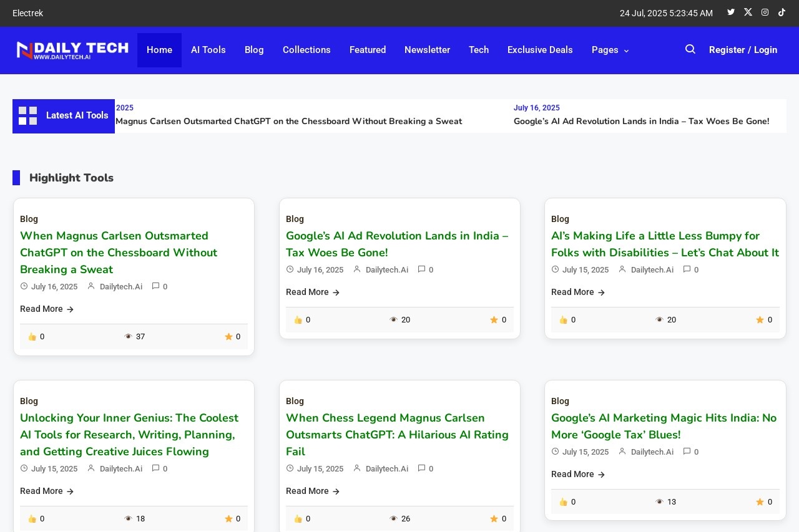This screenshot has width=799, height=532.
Task: Open the Twitter bird icon in top bar
Action: click(731, 12)
